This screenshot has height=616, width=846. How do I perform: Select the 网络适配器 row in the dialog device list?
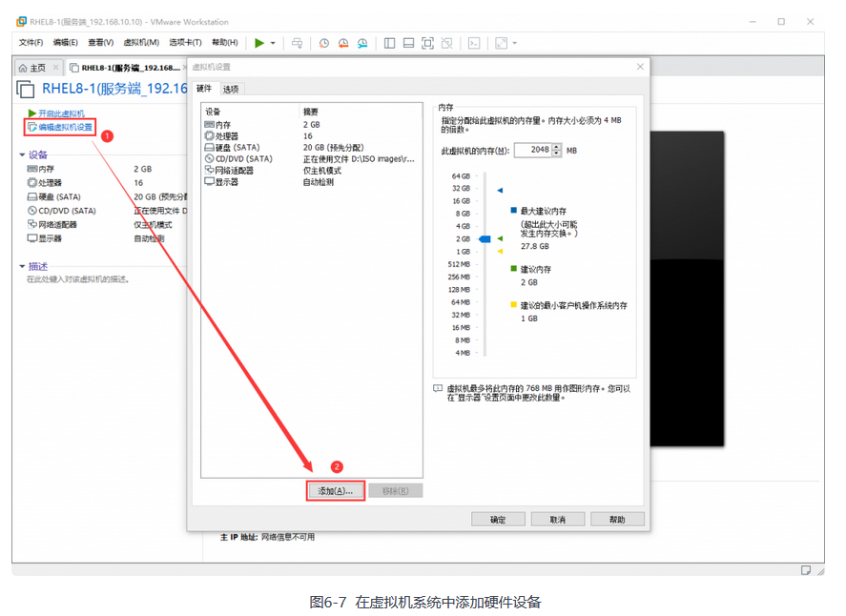(x=311, y=171)
